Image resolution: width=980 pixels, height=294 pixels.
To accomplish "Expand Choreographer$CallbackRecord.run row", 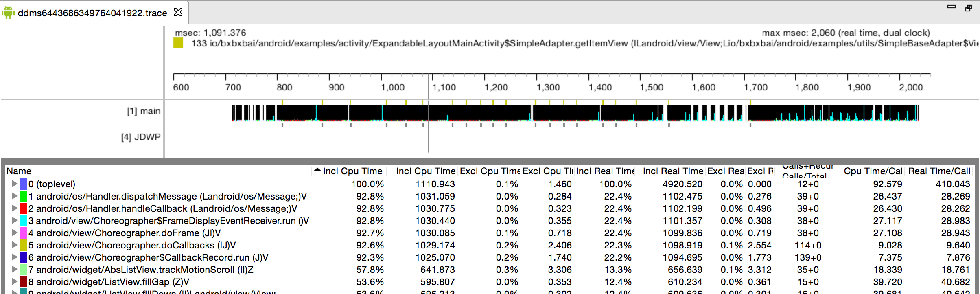I will (14, 257).
